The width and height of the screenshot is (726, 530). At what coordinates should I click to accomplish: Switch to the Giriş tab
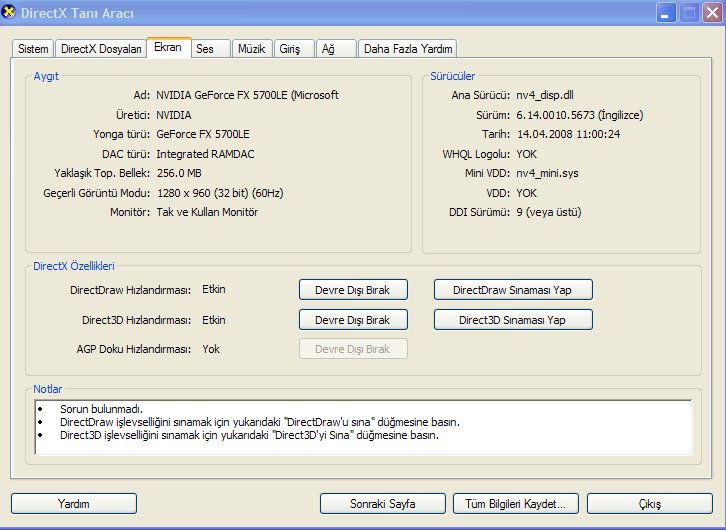point(291,49)
